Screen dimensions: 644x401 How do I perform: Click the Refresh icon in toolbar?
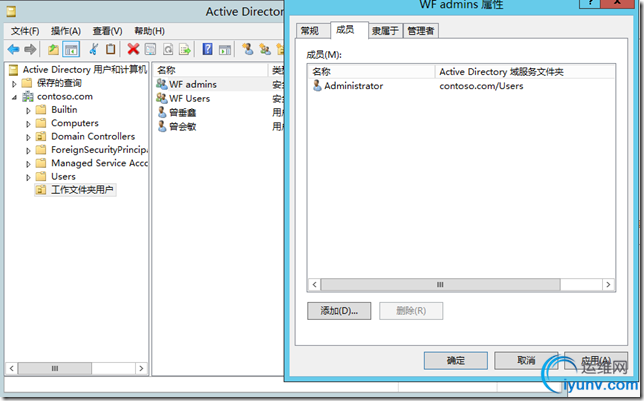(168, 50)
